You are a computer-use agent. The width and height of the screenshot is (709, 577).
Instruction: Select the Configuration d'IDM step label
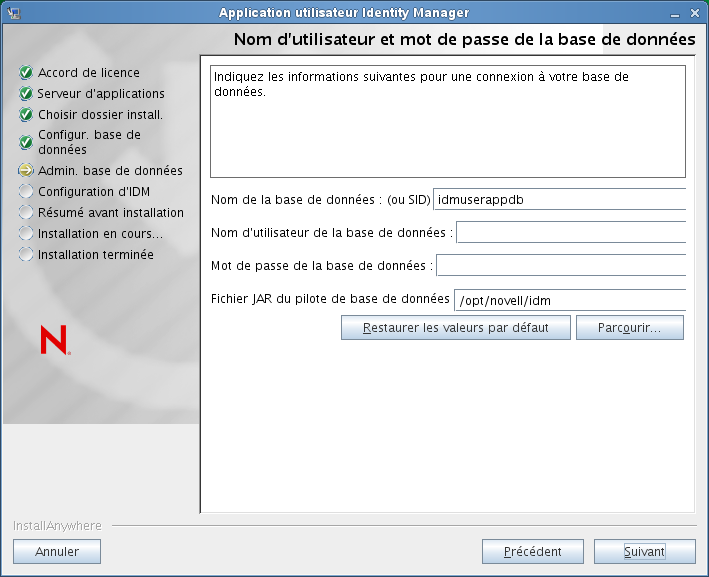[x=94, y=192]
